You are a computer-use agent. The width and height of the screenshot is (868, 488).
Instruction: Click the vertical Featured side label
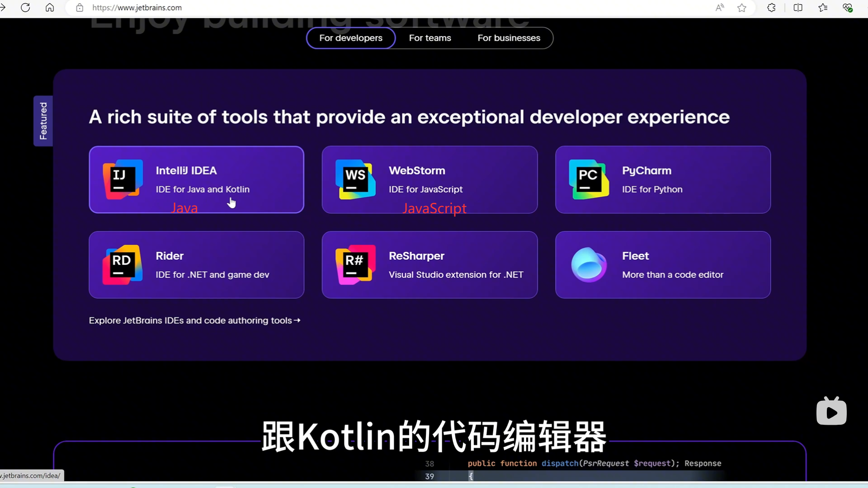coord(43,121)
